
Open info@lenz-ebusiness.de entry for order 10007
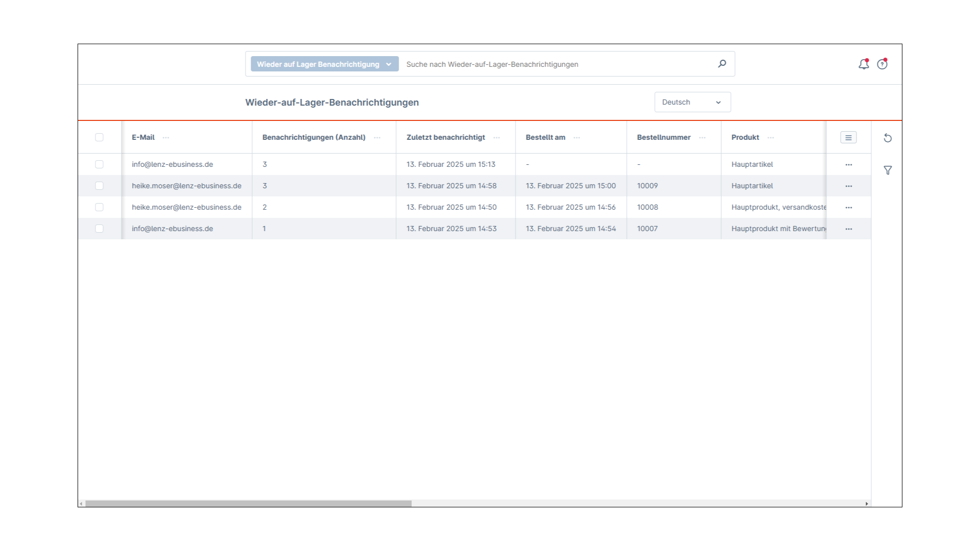(x=173, y=229)
